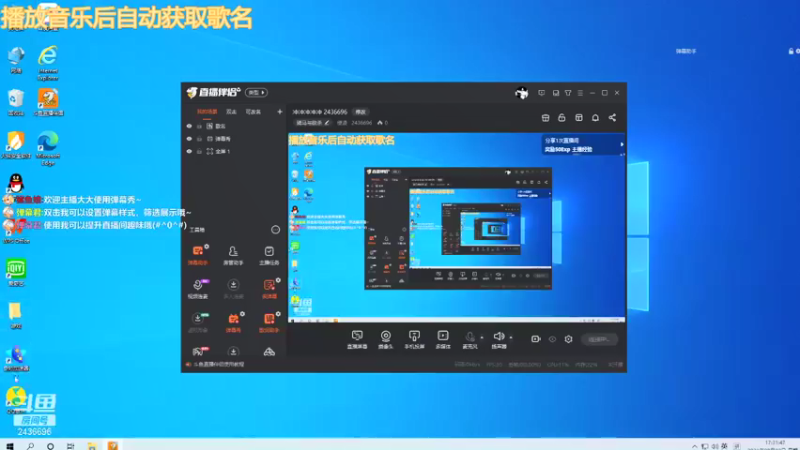800x450 pixels.
Task: Open the 弹幕助手 tool
Action: [198, 255]
